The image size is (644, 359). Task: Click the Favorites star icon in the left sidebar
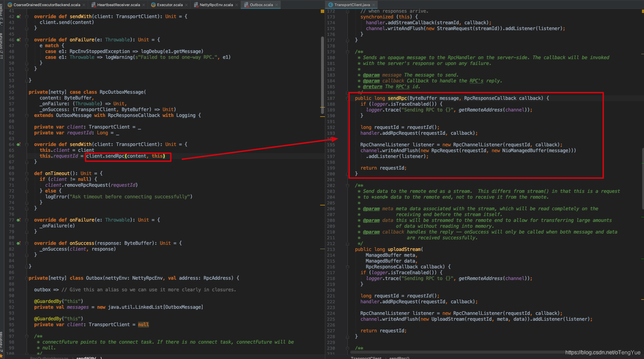pyautogui.click(x=2, y=356)
